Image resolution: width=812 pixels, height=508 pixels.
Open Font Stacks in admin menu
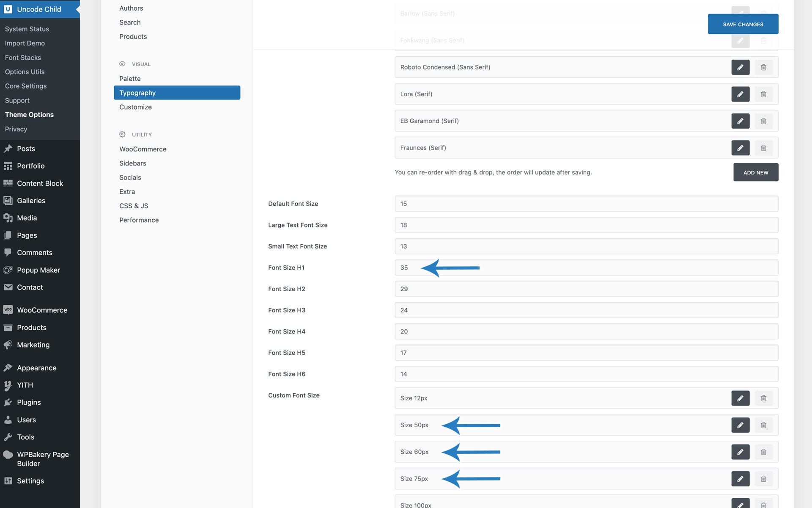coord(23,58)
